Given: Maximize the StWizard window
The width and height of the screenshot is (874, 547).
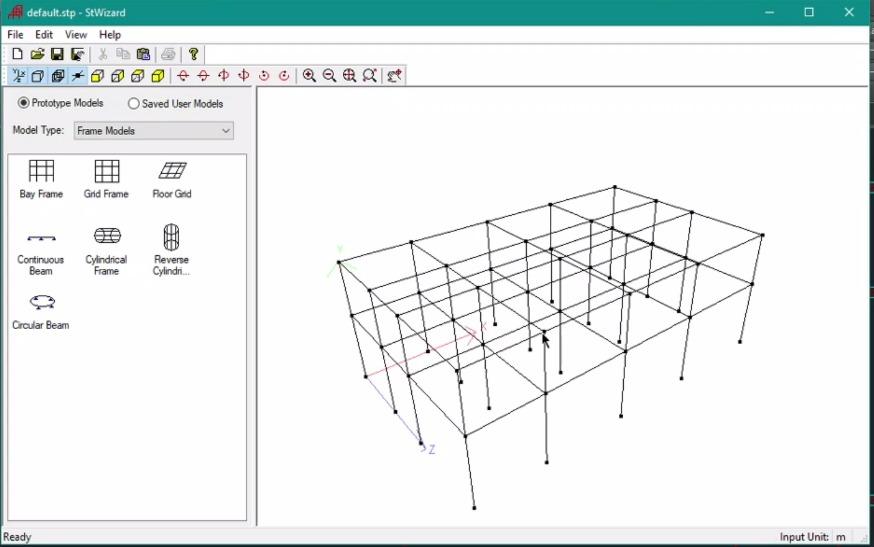Looking at the screenshot, I should coord(809,12).
